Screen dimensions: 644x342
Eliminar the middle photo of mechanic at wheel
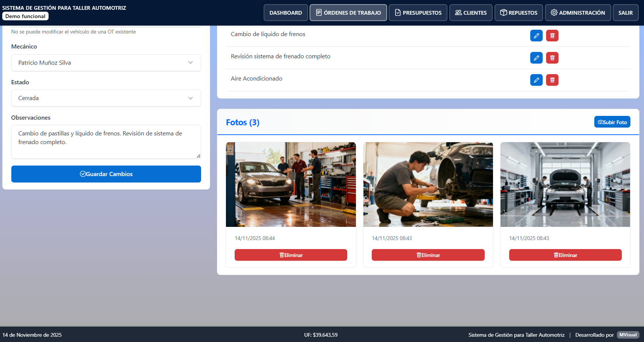coord(428,255)
